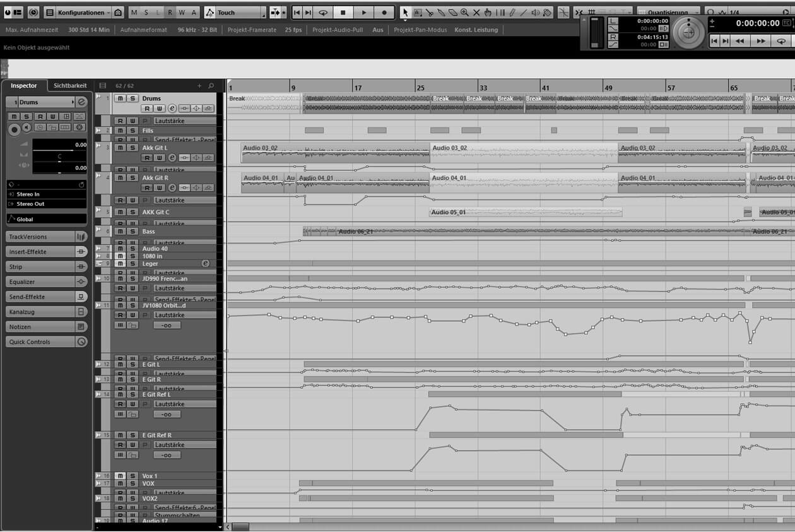The width and height of the screenshot is (795, 532).
Task: Pick the Eraser tool
Action: point(452,13)
